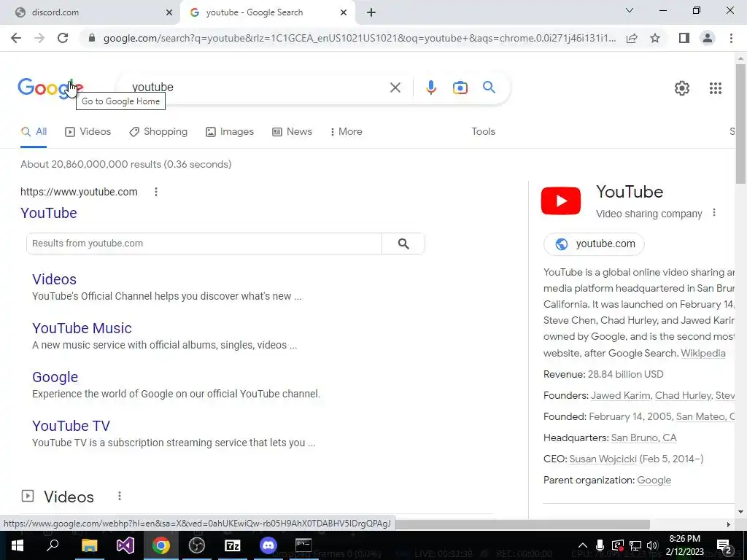This screenshot has width=747, height=560.
Task: Open options for the youtube.com result
Action: click(x=156, y=192)
